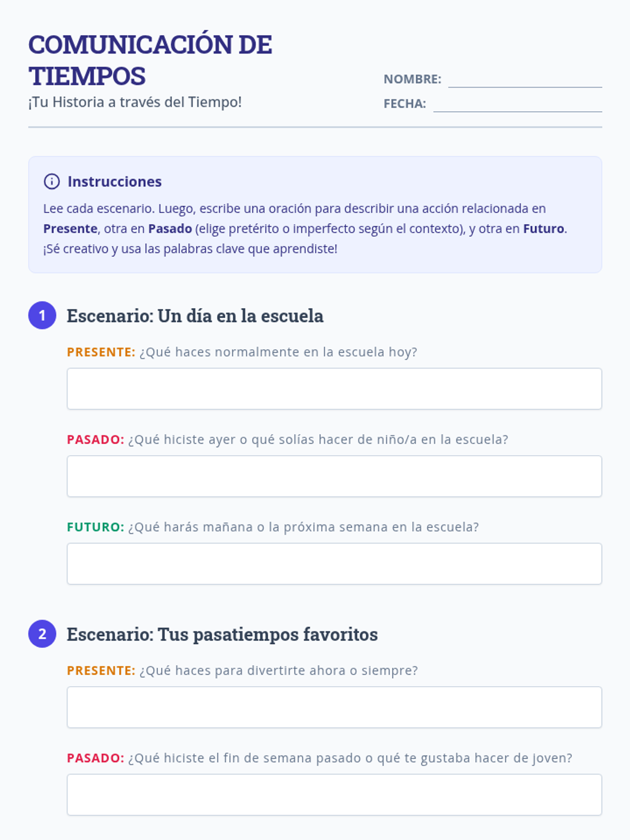Click the FECHA date line field
Viewport: 630px width, 840px height.
tap(517, 104)
